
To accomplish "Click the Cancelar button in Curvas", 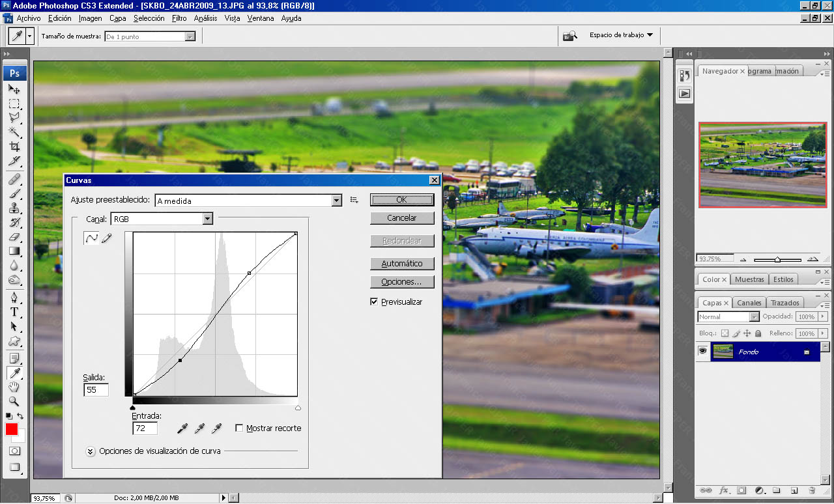I will tap(401, 218).
